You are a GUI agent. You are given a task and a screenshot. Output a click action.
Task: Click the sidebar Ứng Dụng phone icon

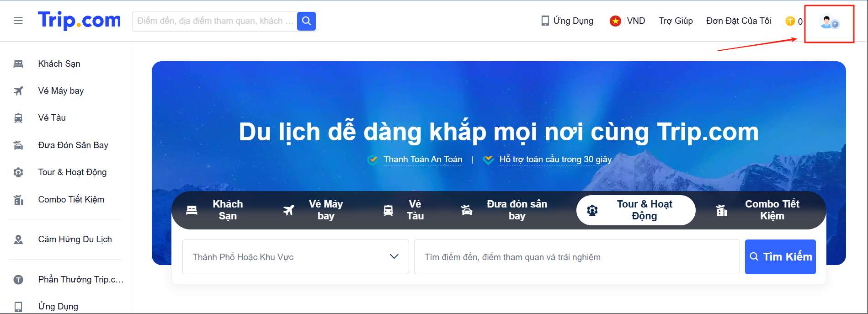[x=18, y=306]
